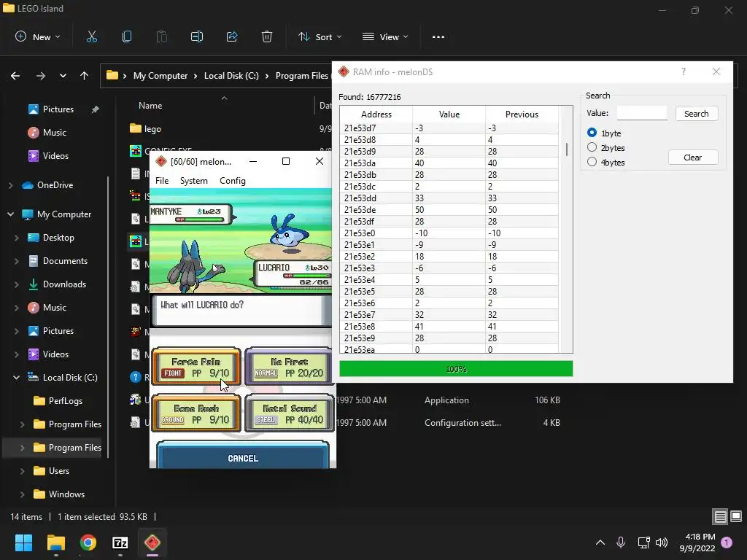Choose the Me First move

click(289, 367)
